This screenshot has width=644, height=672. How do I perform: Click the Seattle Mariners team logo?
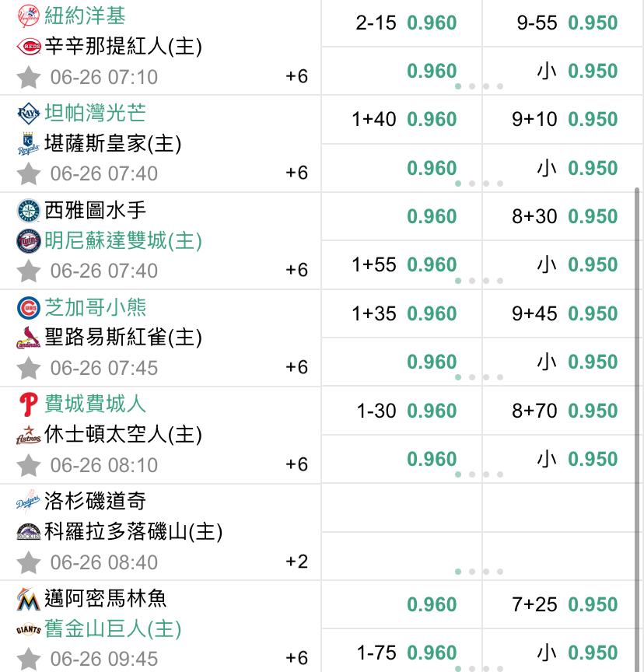[29, 211]
